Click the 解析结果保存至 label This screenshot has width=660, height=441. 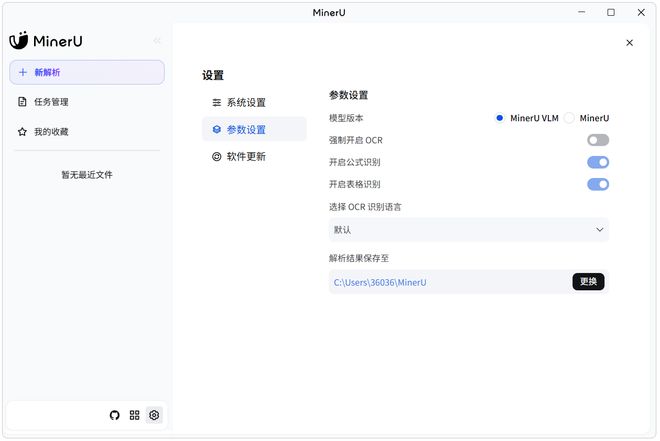(x=359, y=258)
